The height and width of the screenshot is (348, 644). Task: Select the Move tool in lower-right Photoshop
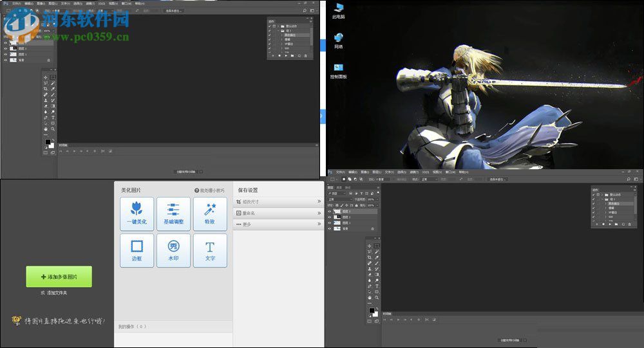[x=370, y=246]
